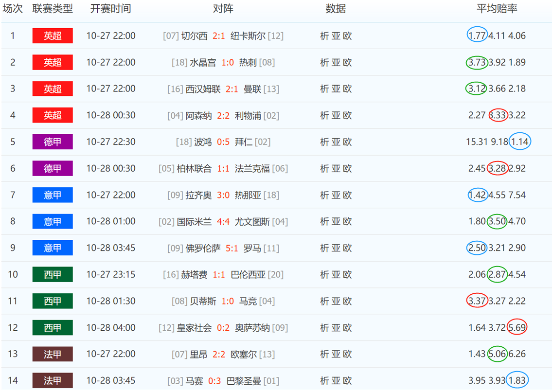Image resolution: width=552 pixels, height=392 pixels.
Task: Click the 1.77 odds value
Action: pos(477,36)
